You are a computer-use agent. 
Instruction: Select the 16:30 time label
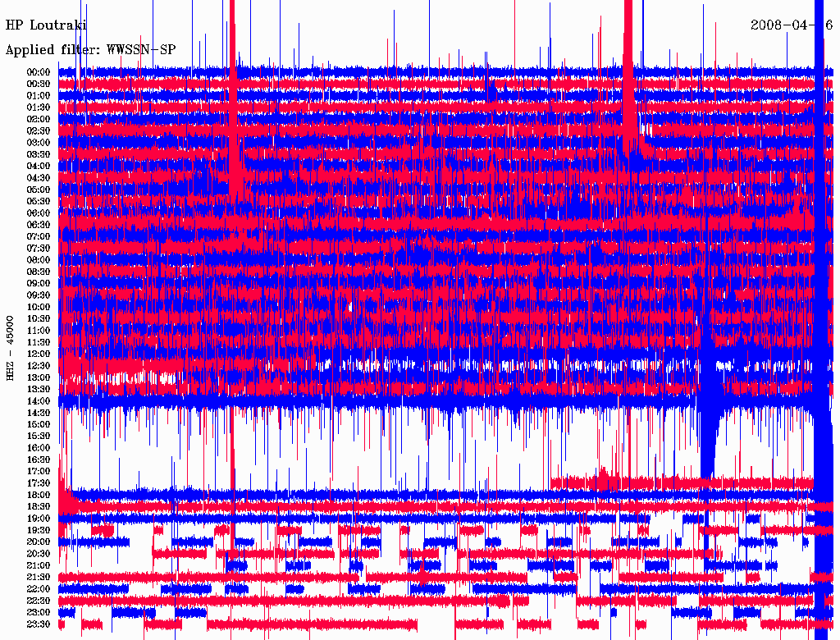coord(39,460)
